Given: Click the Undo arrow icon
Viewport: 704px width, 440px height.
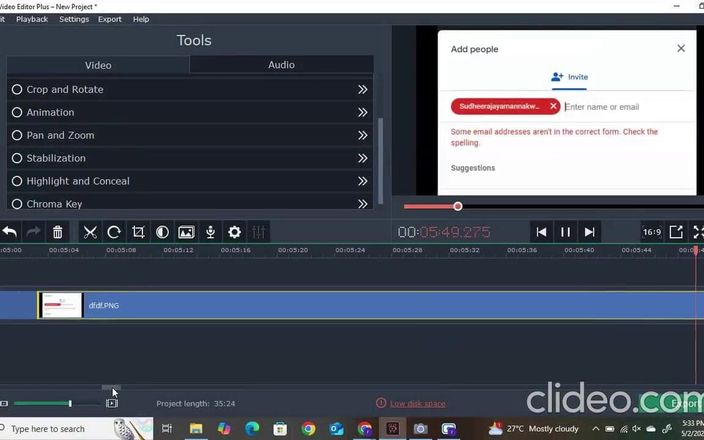Looking at the screenshot, I should tap(10, 232).
